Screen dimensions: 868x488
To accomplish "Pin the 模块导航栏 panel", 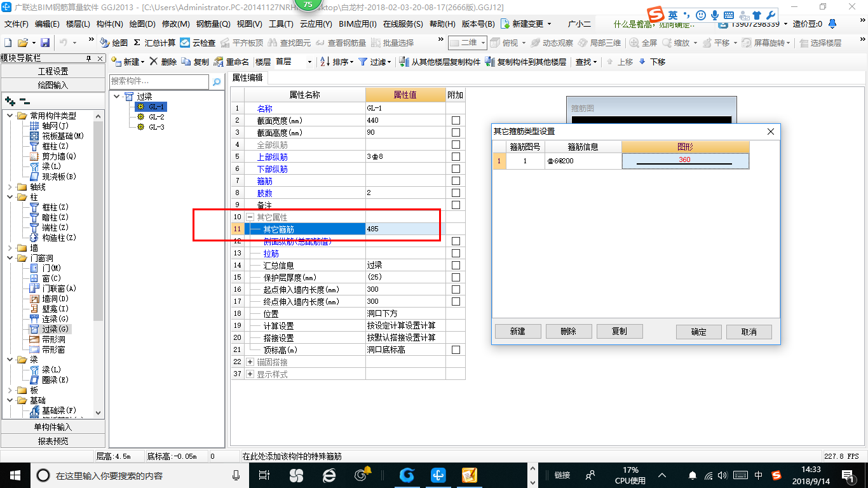I will (89, 58).
